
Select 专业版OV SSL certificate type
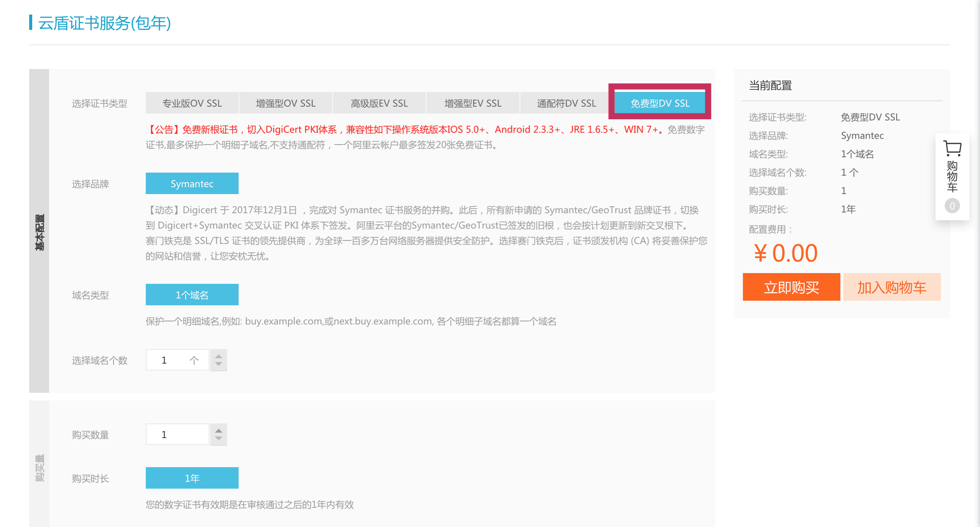tap(192, 103)
